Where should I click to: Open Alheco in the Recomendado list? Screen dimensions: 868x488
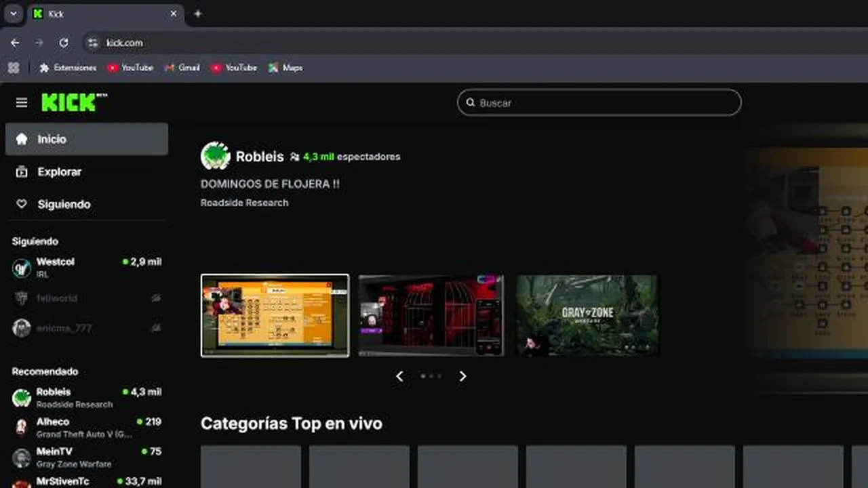pos(87,428)
